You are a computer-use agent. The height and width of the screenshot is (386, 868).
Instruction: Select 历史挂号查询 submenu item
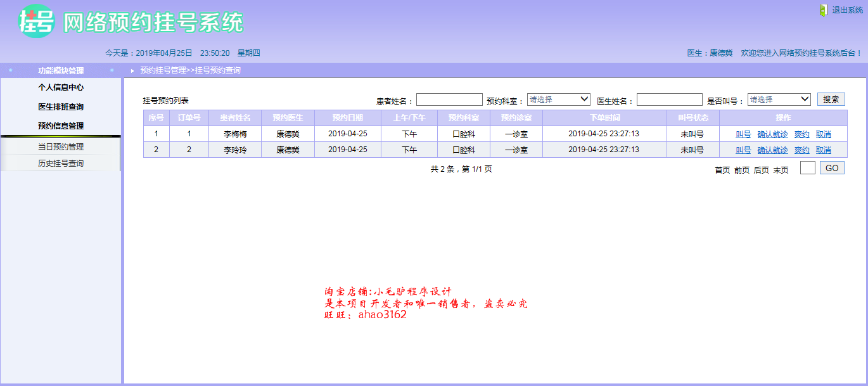click(61, 163)
